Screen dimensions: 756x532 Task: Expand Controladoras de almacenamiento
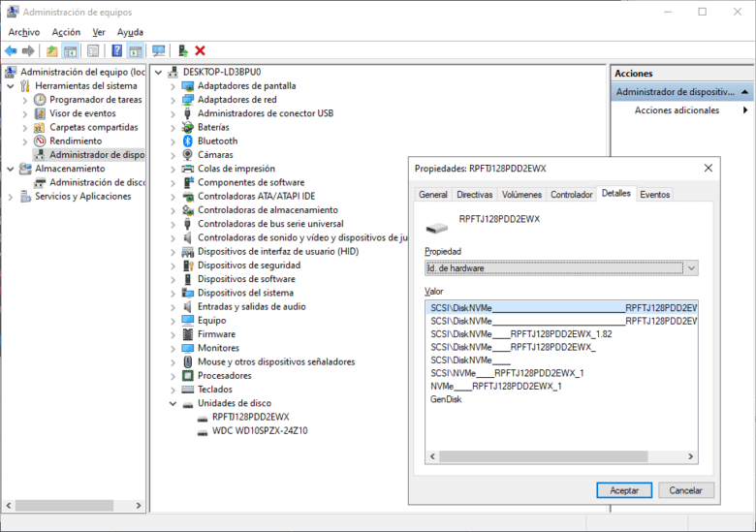point(173,210)
